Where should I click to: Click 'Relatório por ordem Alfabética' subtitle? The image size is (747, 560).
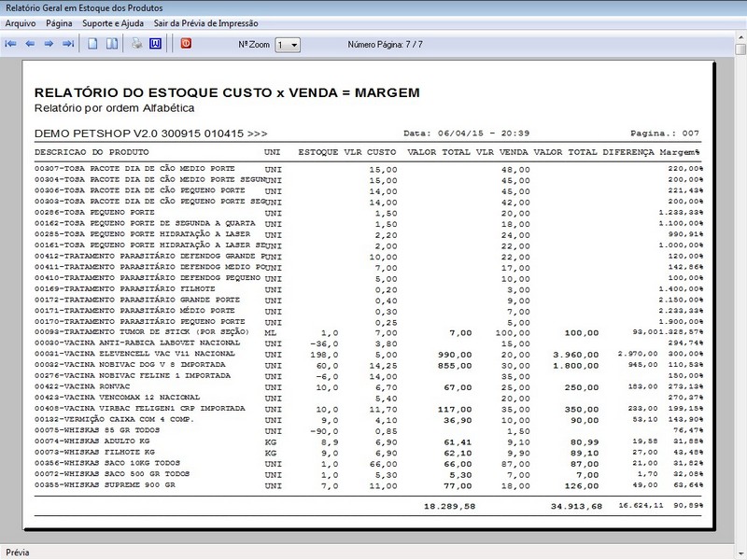tap(114, 108)
